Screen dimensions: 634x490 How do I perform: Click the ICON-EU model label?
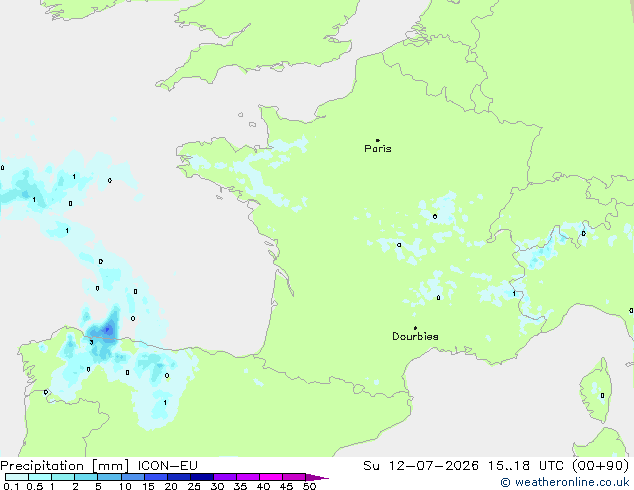click(167, 466)
